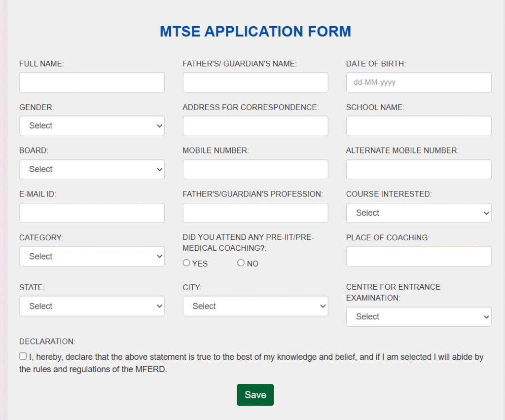Click the ALTERNATE MOBILE NUMBER field

(x=418, y=169)
